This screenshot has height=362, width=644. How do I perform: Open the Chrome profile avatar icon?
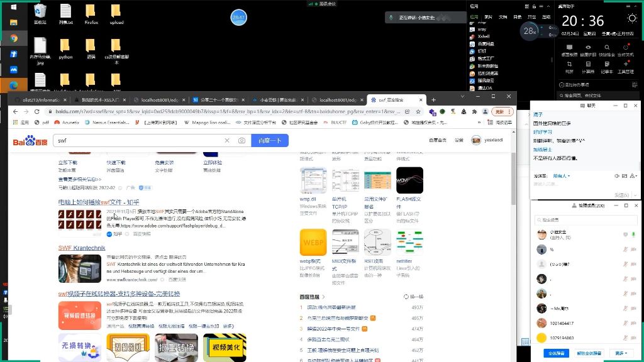coord(485,112)
